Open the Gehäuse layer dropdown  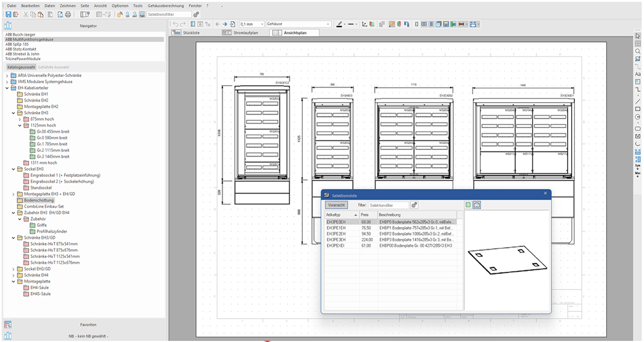(x=328, y=24)
